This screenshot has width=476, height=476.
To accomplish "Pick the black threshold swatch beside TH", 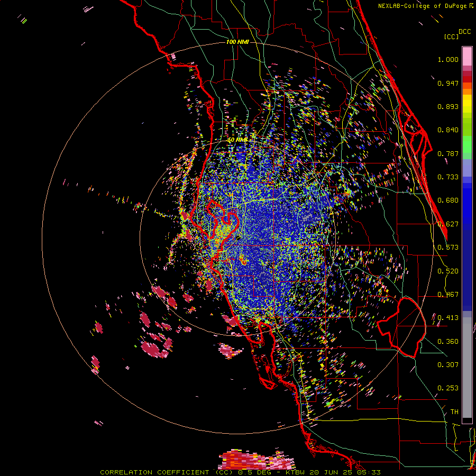I will click(467, 420).
